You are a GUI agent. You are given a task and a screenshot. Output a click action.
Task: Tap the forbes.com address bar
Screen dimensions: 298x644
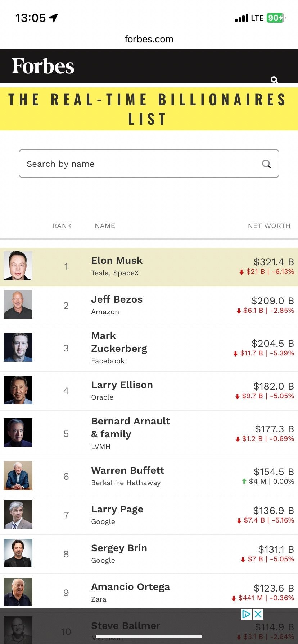point(149,39)
